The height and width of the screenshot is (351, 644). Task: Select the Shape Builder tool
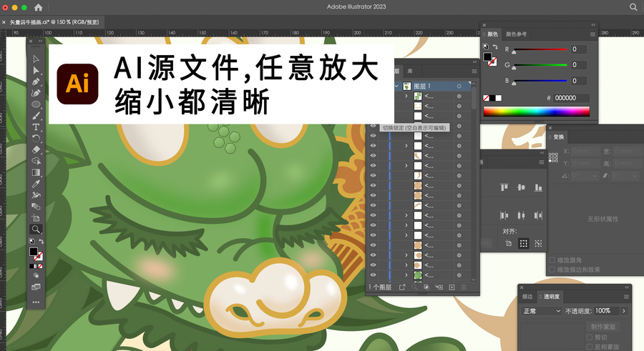point(36,161)
